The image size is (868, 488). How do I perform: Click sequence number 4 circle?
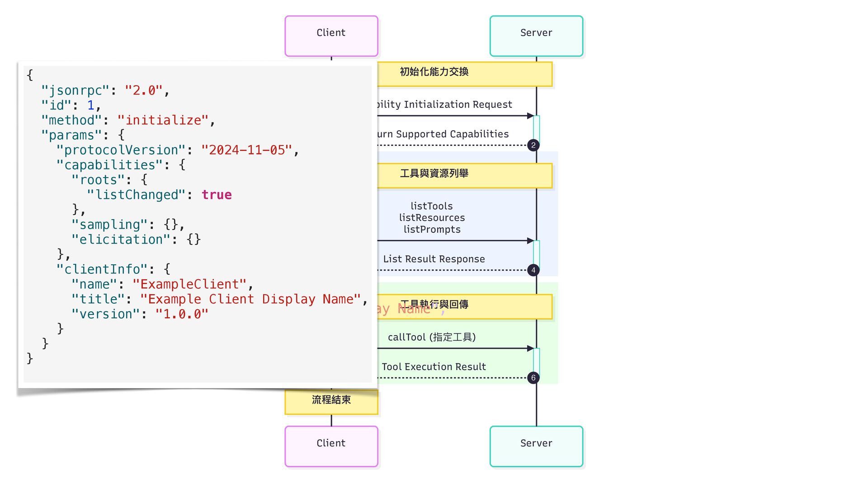(x=533, y=270)
